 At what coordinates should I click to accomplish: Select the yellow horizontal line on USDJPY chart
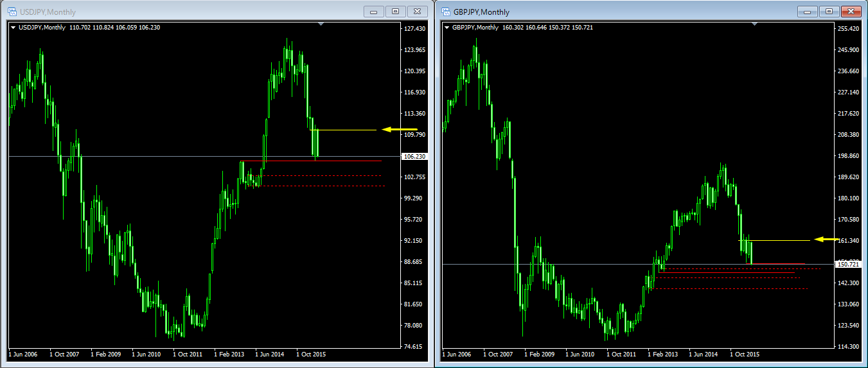click(x=347, y=130)
